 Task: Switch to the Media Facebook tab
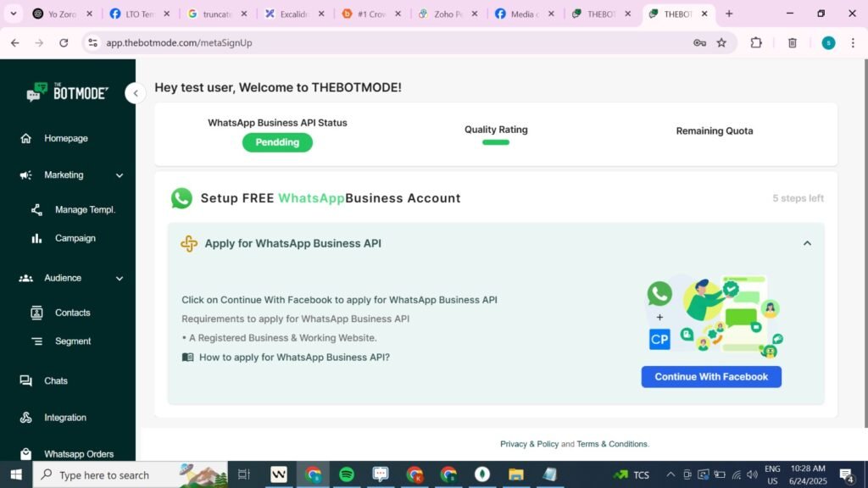tap(524, 14)
